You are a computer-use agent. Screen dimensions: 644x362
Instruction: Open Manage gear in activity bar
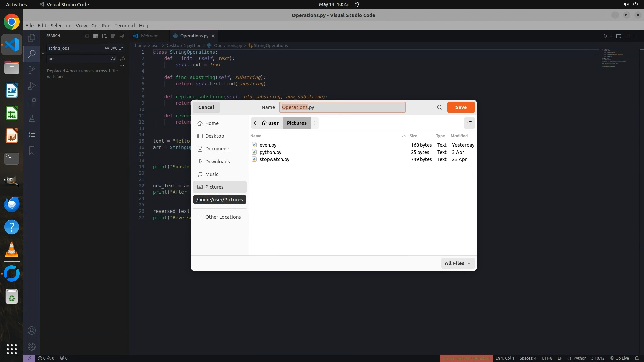click(x=32, y=346)
